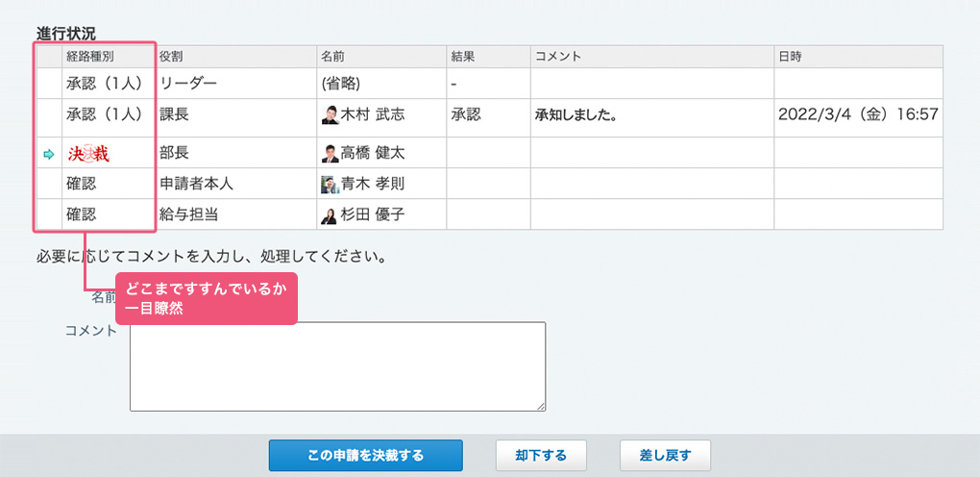The height and width of the screenshot is (477, 980).
Task: Click the 却下する button
Action: click(541, 455)
